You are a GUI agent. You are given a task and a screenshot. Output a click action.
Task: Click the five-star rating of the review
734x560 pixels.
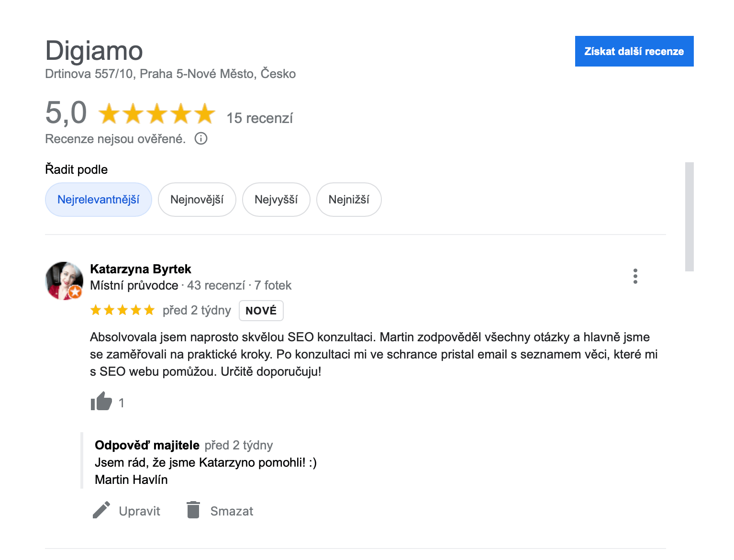pos(122,310)
